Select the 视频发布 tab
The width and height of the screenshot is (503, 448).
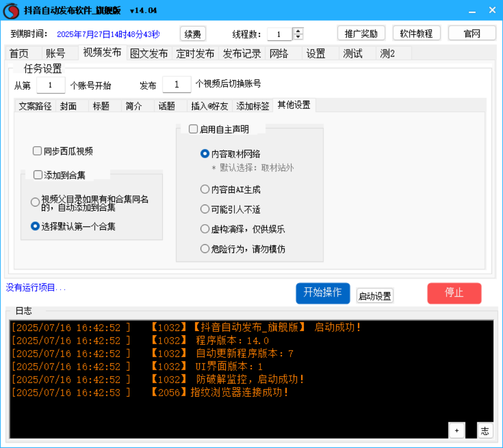[x=102, y=52]
